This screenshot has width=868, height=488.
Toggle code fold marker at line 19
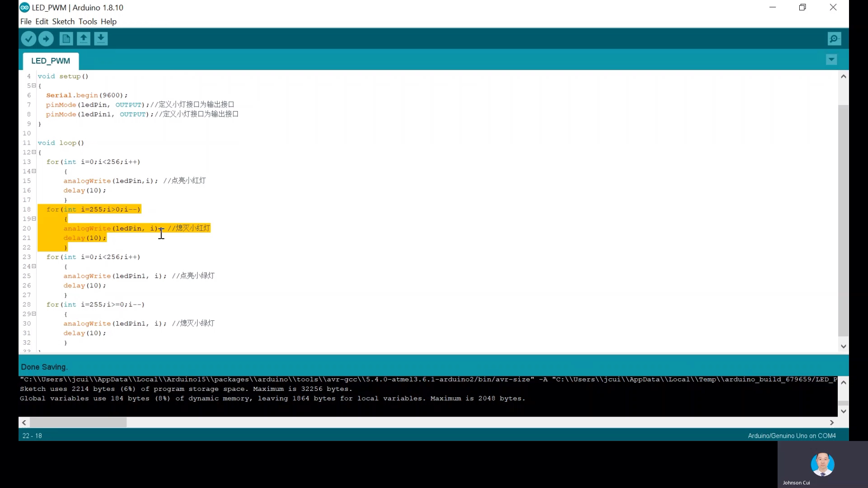(x=34, y=219)
